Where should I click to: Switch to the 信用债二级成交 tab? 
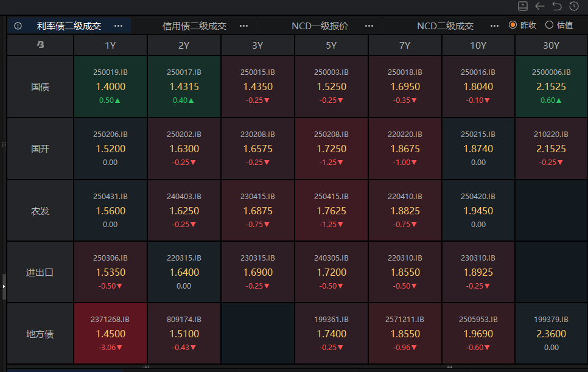pyautogui.click(x=194, y=26)
